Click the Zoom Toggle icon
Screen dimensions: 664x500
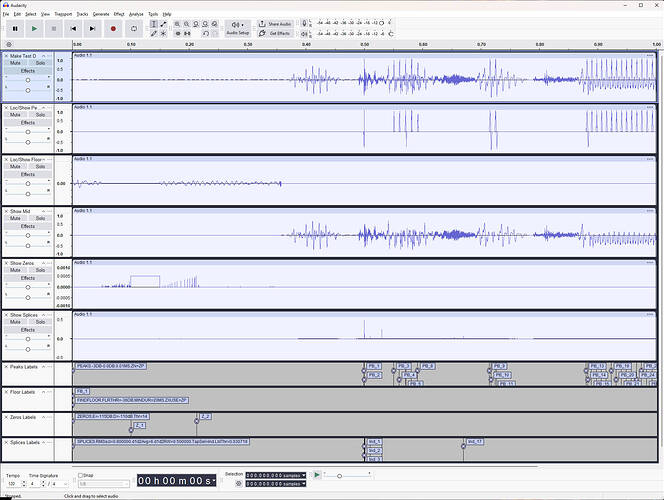pos(215,24)
